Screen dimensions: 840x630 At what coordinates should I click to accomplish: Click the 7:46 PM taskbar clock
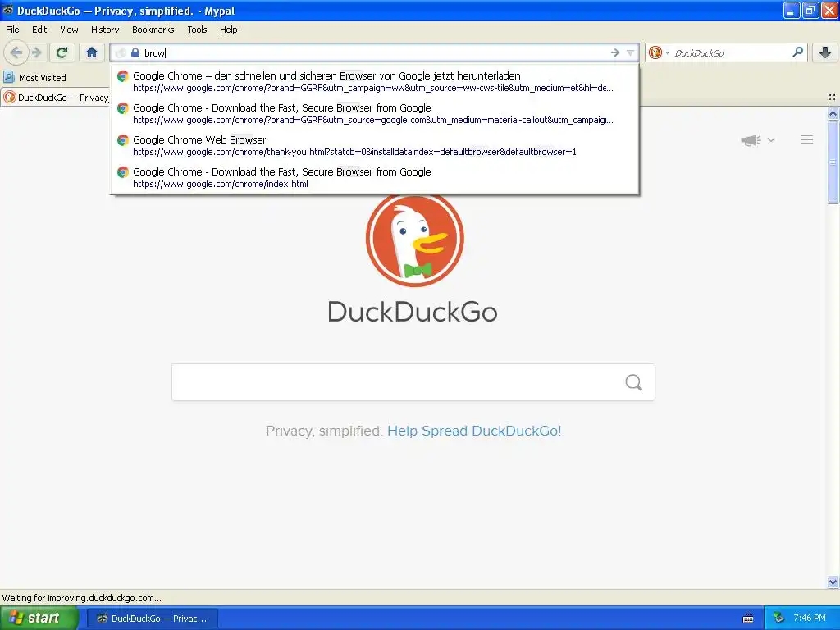[x=810, y=618]
